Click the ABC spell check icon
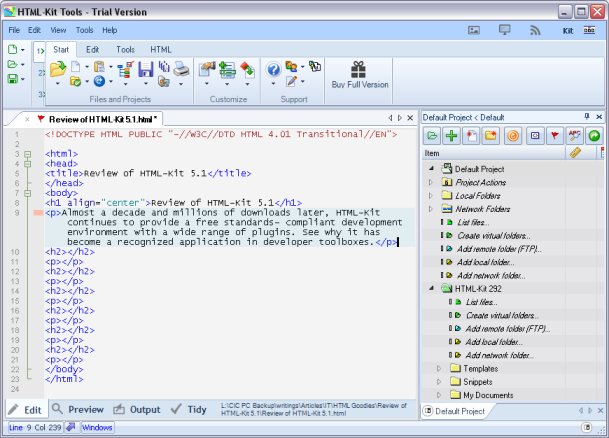The width and height of the screenshot is (609, 438). (574, 136)
